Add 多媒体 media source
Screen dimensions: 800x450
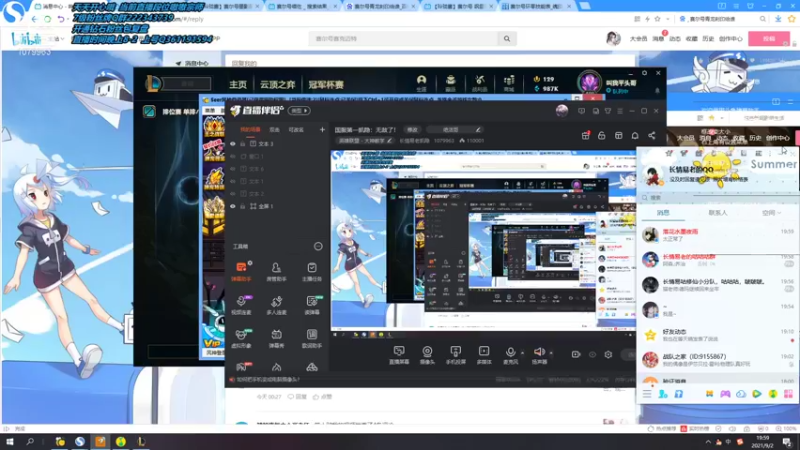[484, 355]
